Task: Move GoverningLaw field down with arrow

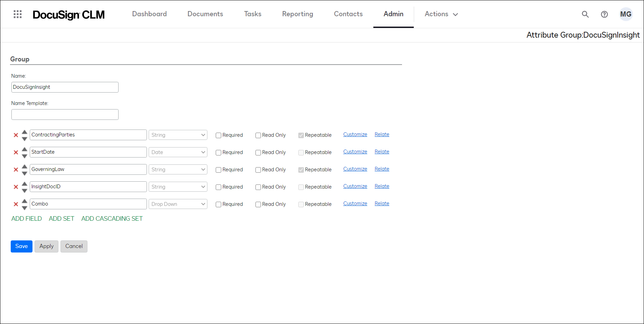Action: 25,173
